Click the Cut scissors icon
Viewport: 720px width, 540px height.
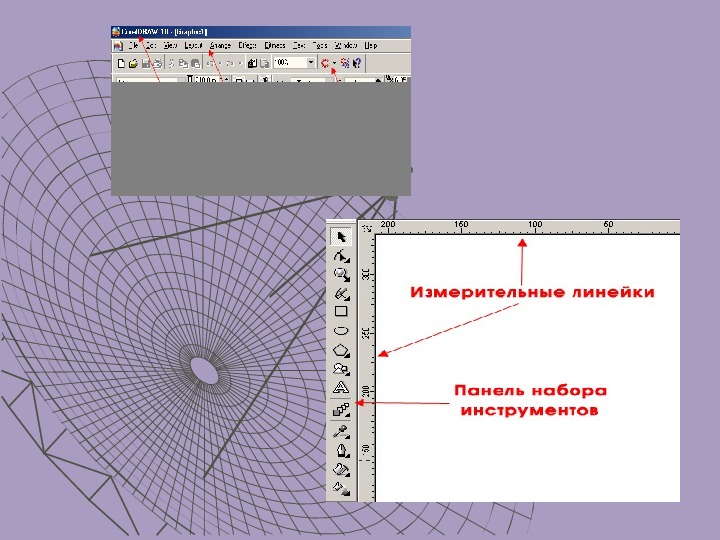pos(172,63)
